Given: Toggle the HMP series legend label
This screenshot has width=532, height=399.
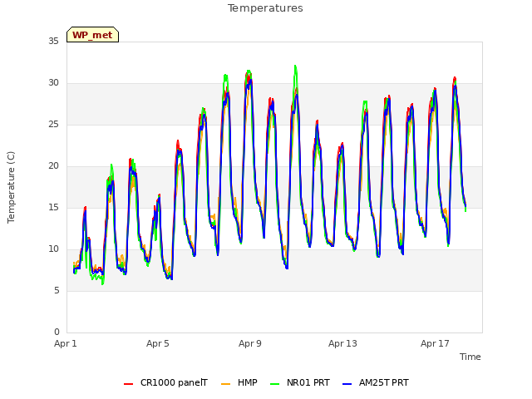Looking at the screenshot, I should tap(248, 382).
